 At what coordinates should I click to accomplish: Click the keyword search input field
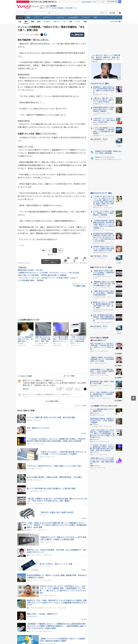32,13
